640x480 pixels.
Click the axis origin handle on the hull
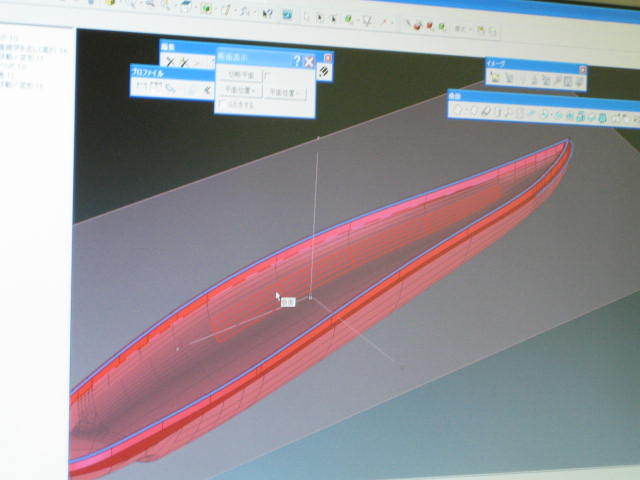pos(310,298)
